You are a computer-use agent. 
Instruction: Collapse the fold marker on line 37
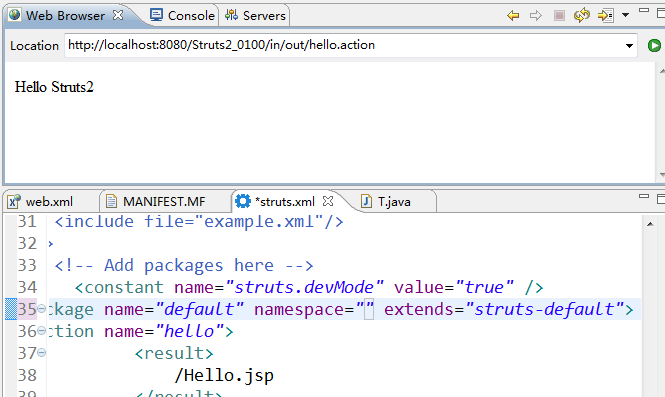pyautogui.click(x=42, y=352)
